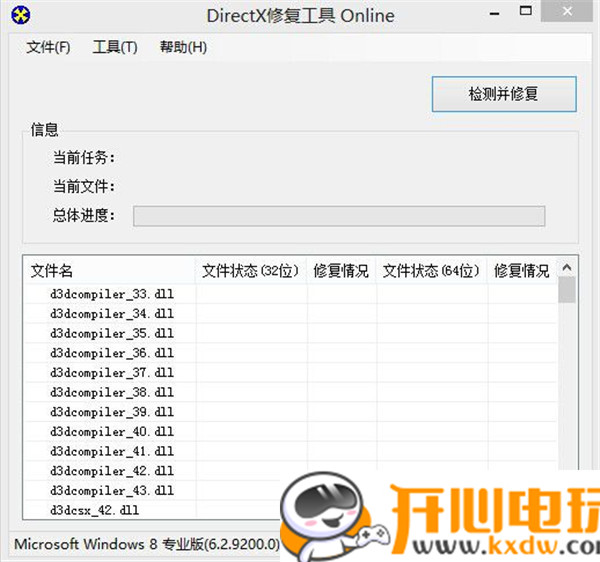Open the 文件(F) menu
Screen dimensions: 600x562
(x=48, y=47)
